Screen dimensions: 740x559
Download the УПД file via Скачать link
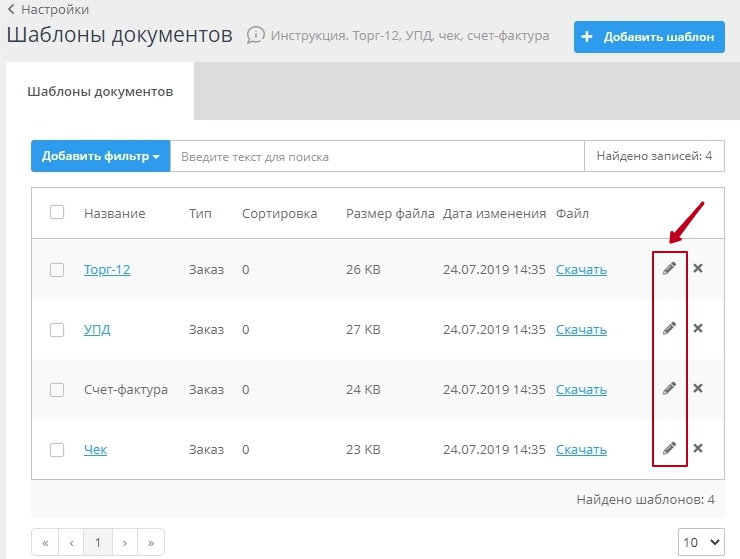pyautogui.click(x=581, y=330)
